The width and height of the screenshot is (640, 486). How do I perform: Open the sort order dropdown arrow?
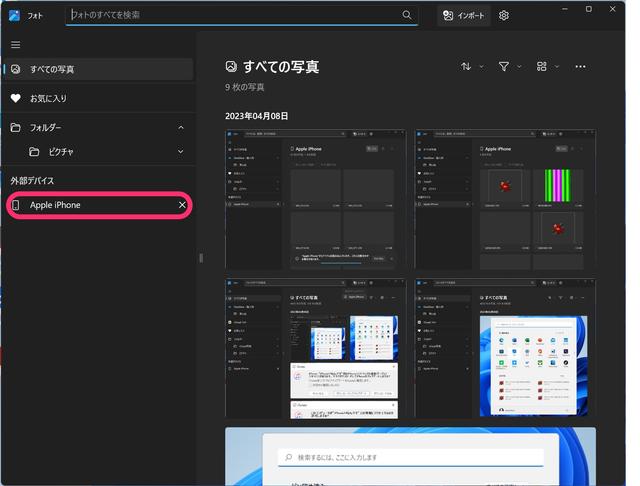[481, 66]
